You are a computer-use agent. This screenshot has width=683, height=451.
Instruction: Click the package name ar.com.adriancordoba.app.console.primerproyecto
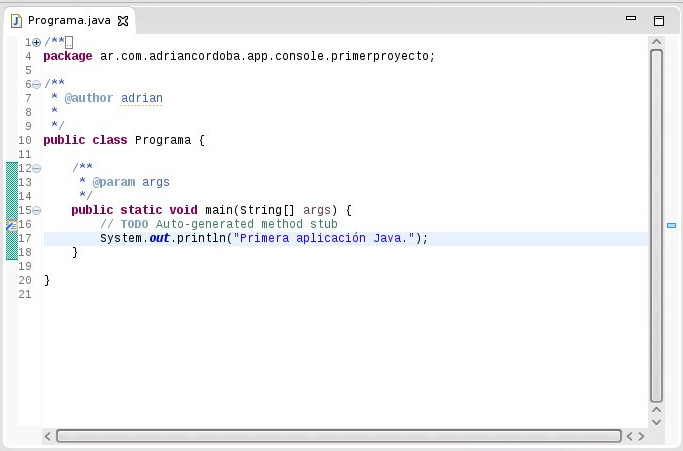(x=264, y=56)
